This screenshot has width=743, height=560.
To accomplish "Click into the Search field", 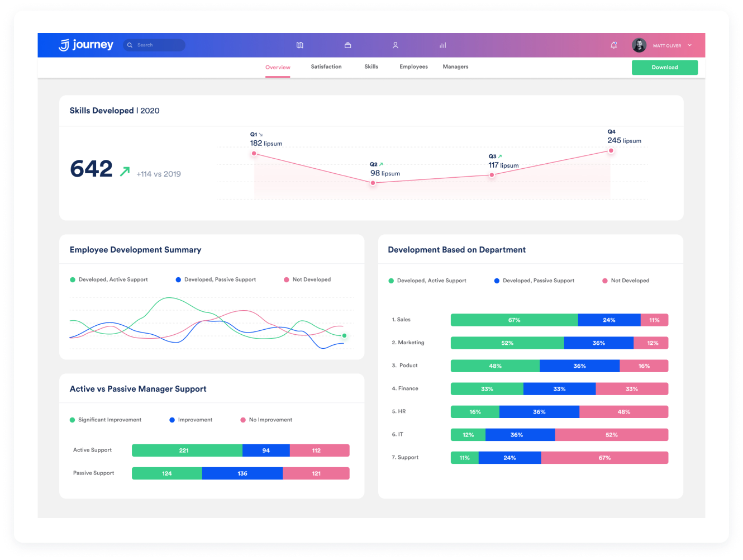I will [154, 45].
